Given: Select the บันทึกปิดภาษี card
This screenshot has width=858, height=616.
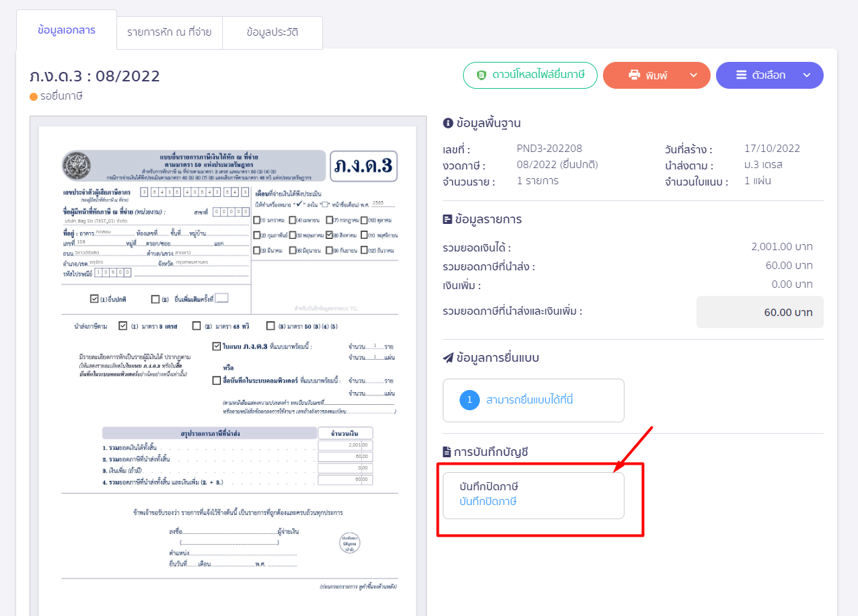Looking at the screenshot, I should 534,496.
